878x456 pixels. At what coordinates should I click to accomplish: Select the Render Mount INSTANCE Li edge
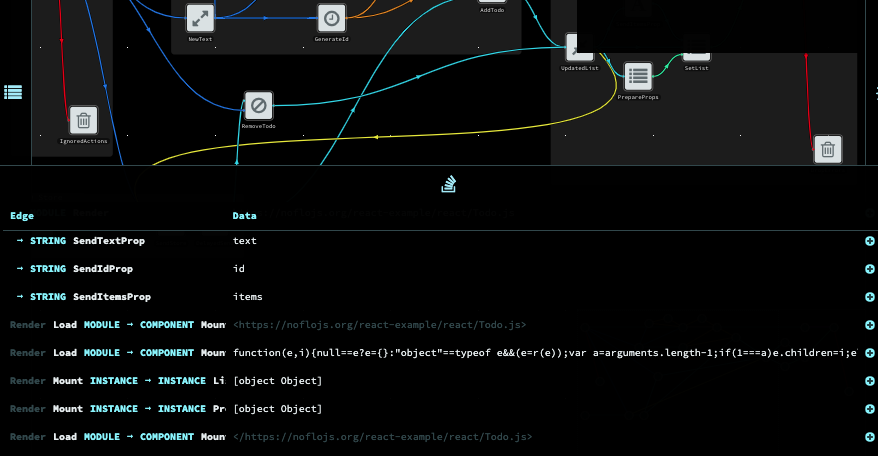(118, 381)
